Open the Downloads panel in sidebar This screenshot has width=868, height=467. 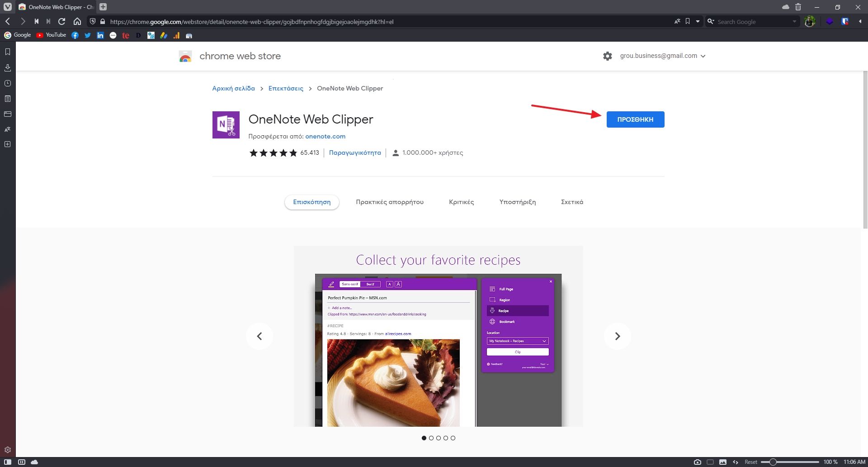[8, 68]
